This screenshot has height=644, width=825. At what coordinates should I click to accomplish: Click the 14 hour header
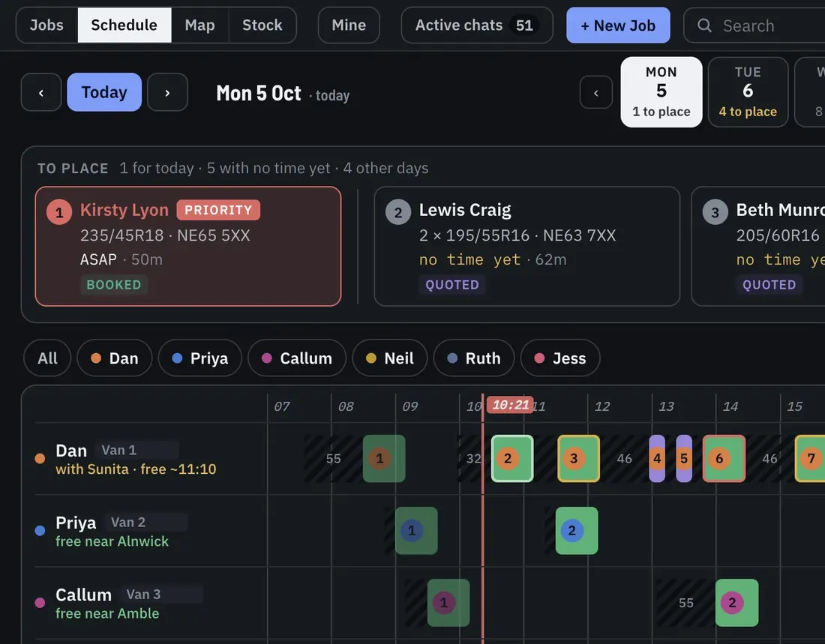[730, 406]
